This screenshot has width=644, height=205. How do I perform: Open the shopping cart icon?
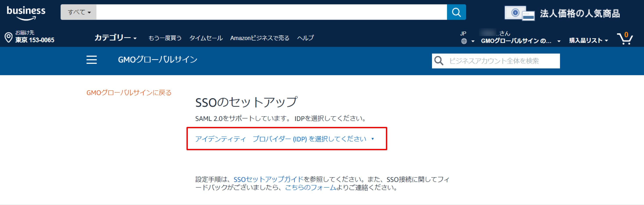tap(625, 38)
